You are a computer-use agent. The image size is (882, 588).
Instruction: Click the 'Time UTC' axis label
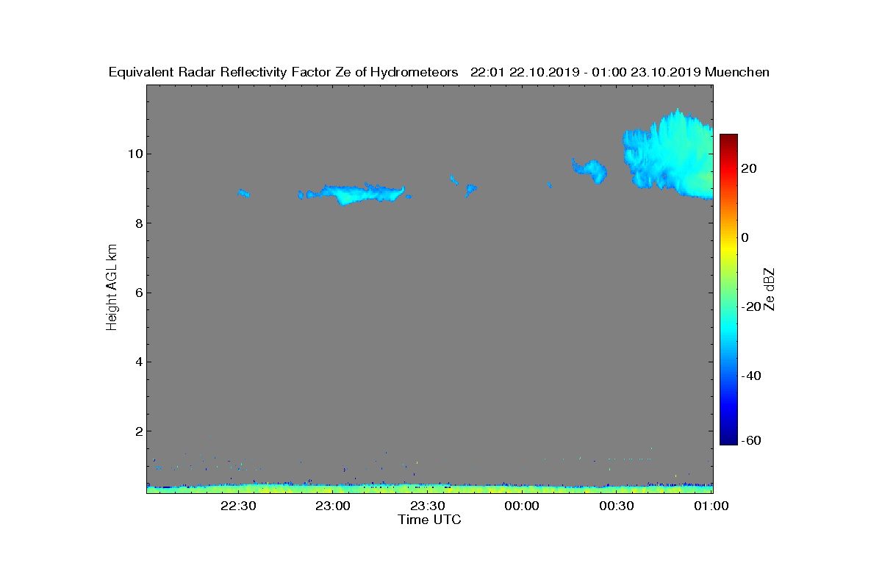coord(430,520)
